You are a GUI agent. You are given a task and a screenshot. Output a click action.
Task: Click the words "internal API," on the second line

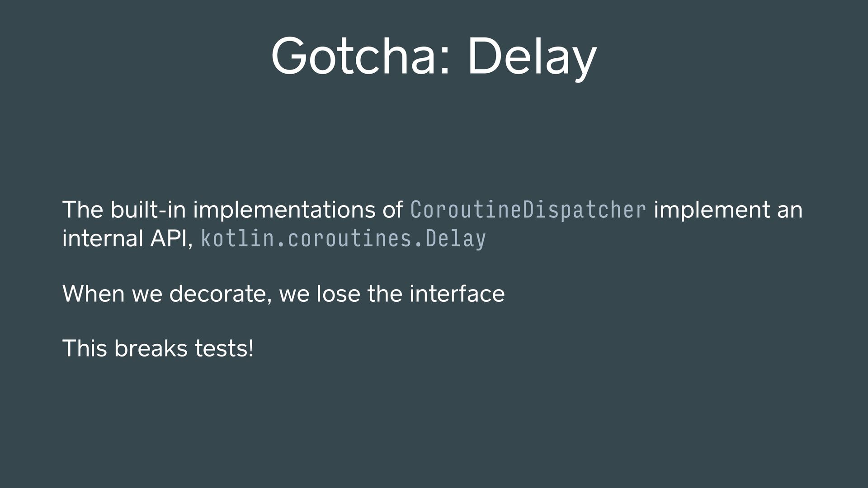[x=127, y=238]
